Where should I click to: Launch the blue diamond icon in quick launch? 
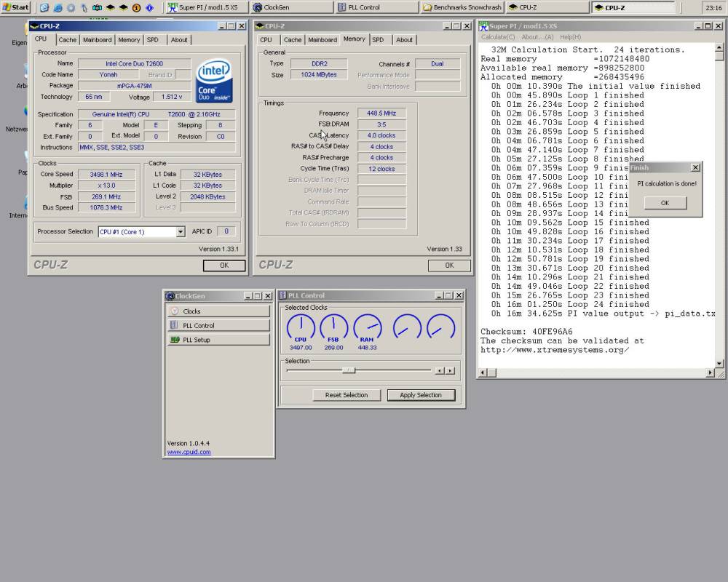point(149,7)
